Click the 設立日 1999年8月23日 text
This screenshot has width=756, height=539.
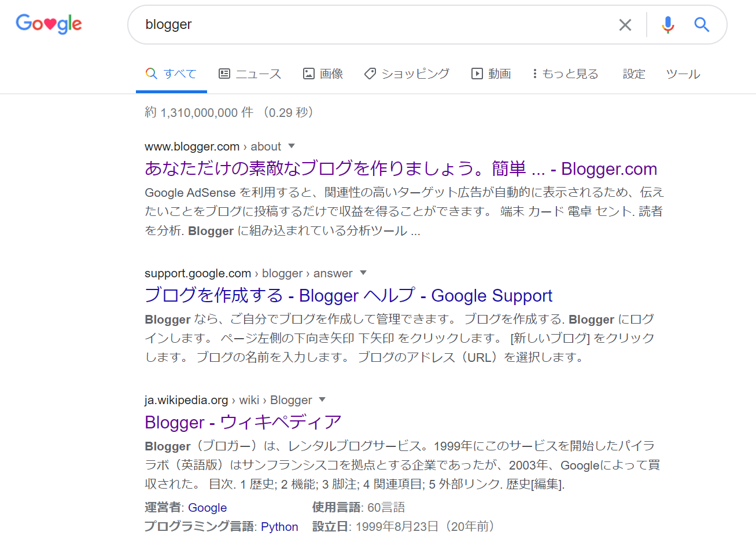click(x=404, y=526)
